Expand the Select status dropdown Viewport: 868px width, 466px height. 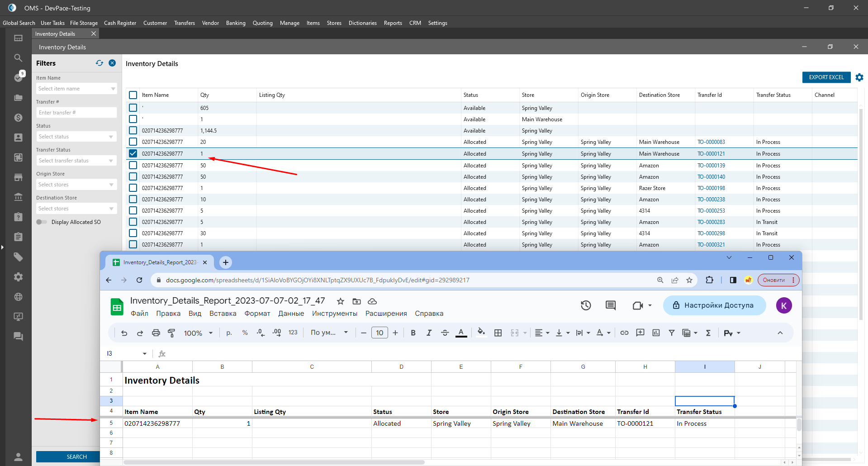point(76,137)
